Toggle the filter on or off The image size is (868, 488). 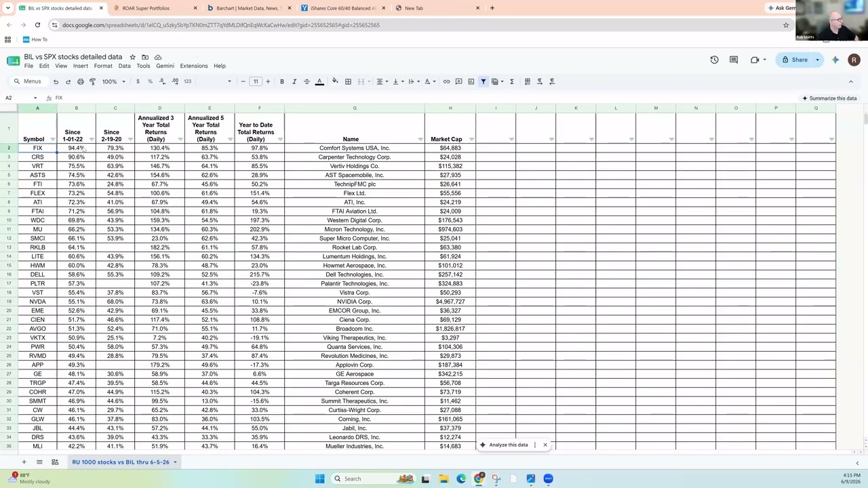pos(483,81)
